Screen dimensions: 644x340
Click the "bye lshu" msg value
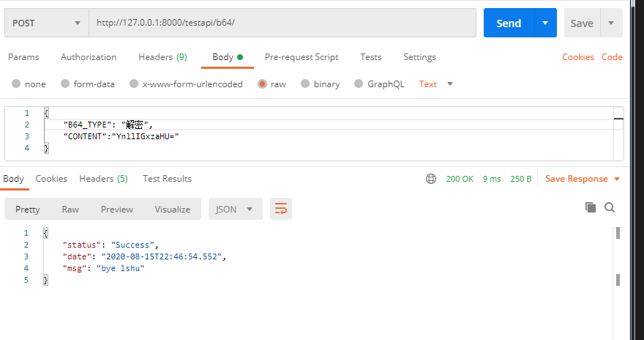pos(120,268)
